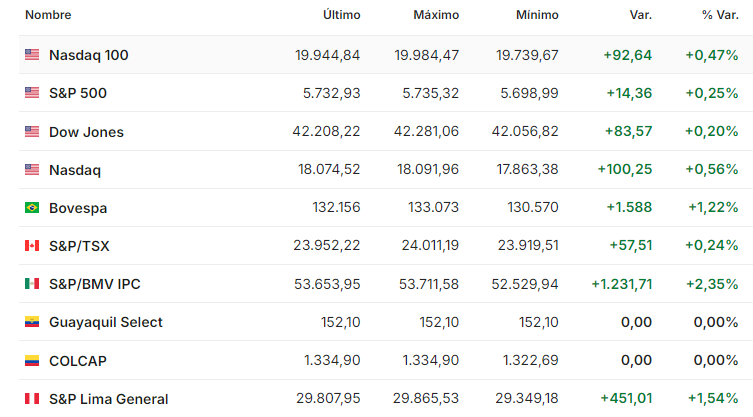Click the Máximo column header

pyautogui.click(x=436, y=16)
